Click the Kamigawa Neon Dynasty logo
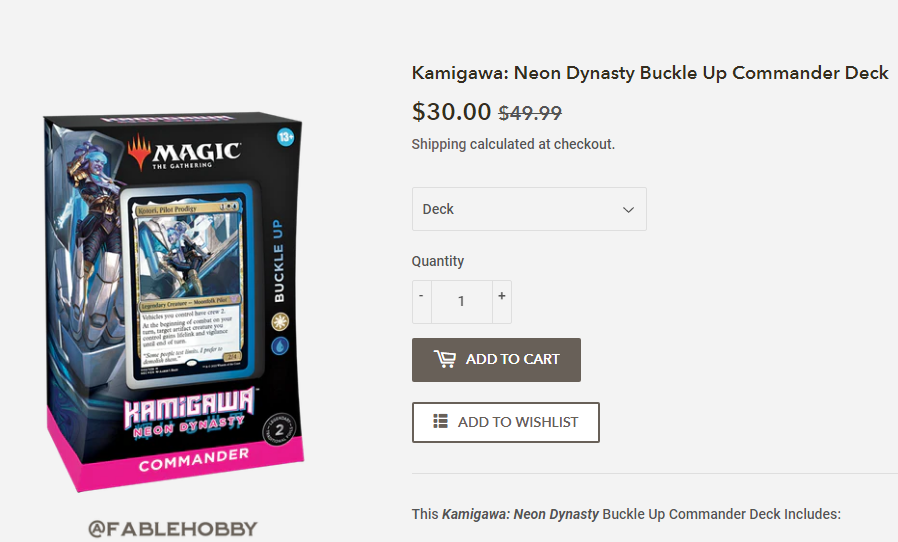This screenshot has width=898, height=542. [188, 413]
